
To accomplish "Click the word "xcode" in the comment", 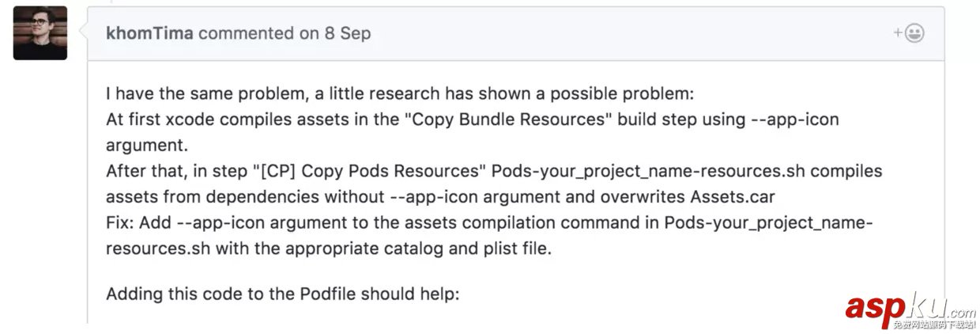I will tap(183, 120).
